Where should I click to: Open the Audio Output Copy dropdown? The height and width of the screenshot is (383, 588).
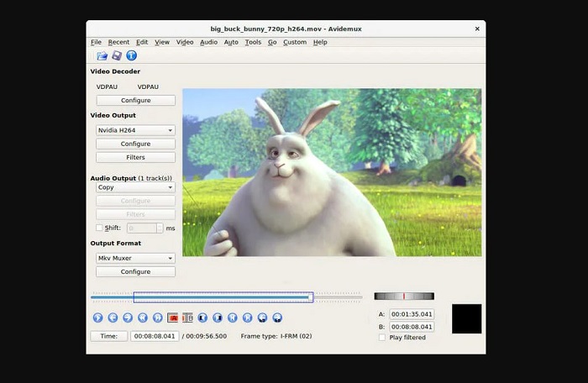click(135, 187)
